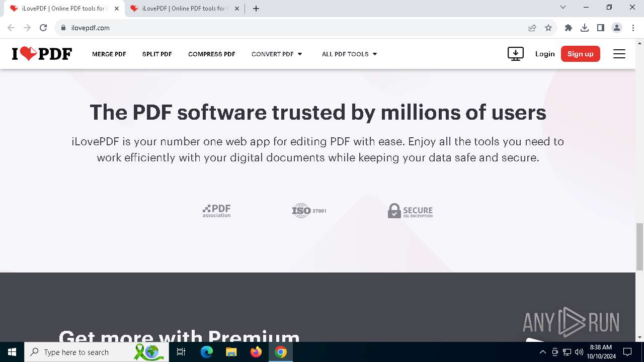The width and height of the screenshot is (644, 362).
Task: Launch Firefox from the taskbar
Action: tap(256, 352)
